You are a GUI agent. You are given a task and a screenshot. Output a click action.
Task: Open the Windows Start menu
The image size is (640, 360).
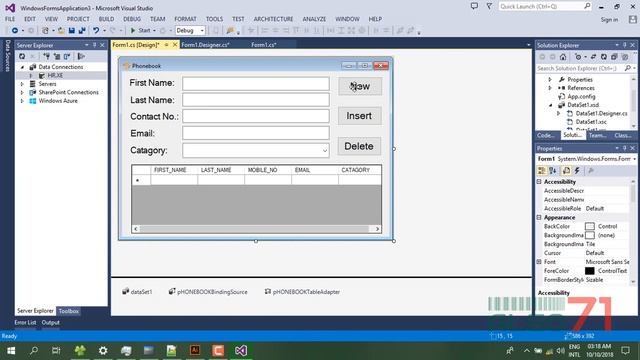point(11,351)
